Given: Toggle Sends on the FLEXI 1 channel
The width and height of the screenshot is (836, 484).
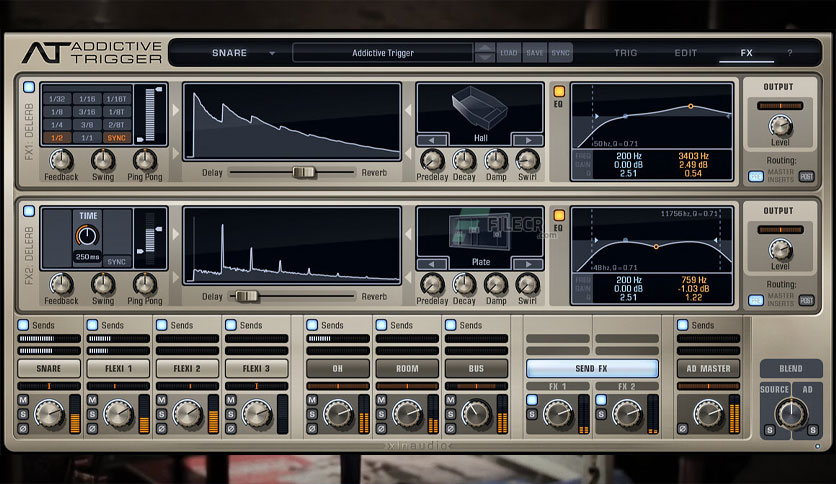Looking at the screenshot, I should pyautogui.click(x=92, y=325).
